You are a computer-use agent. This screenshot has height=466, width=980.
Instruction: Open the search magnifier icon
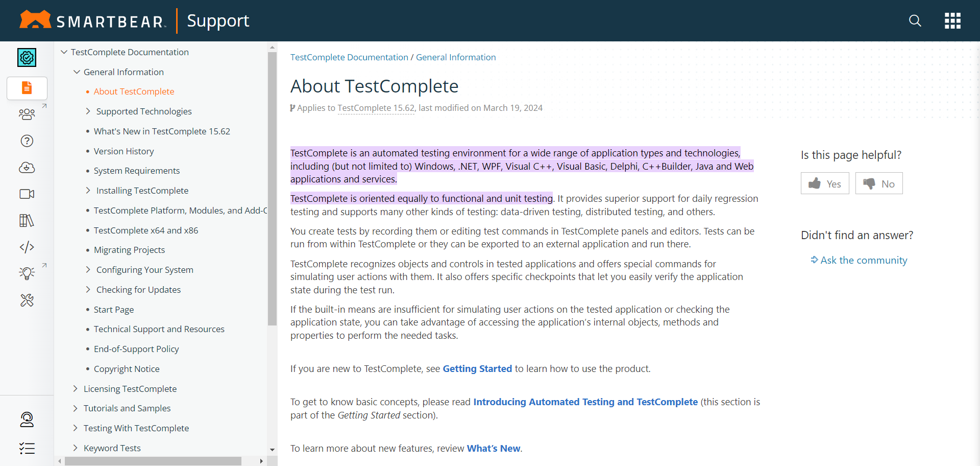click(x=915, y=20)
